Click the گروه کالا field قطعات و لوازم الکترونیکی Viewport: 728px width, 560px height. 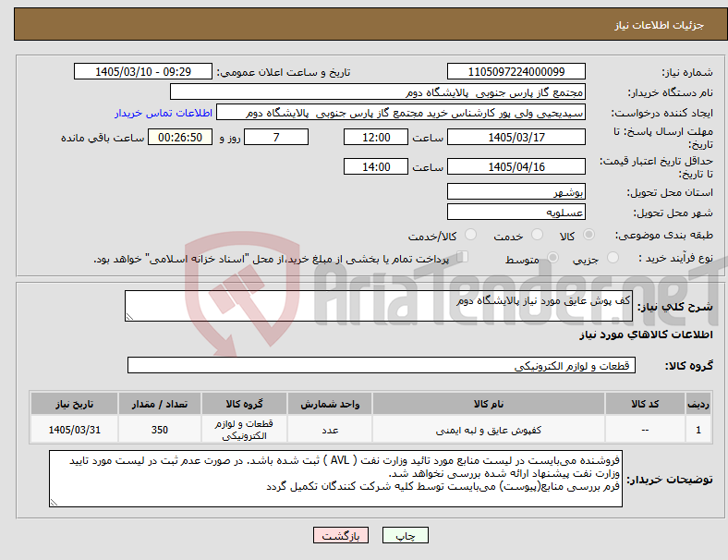pyautogui.click(x=382, y=365)
